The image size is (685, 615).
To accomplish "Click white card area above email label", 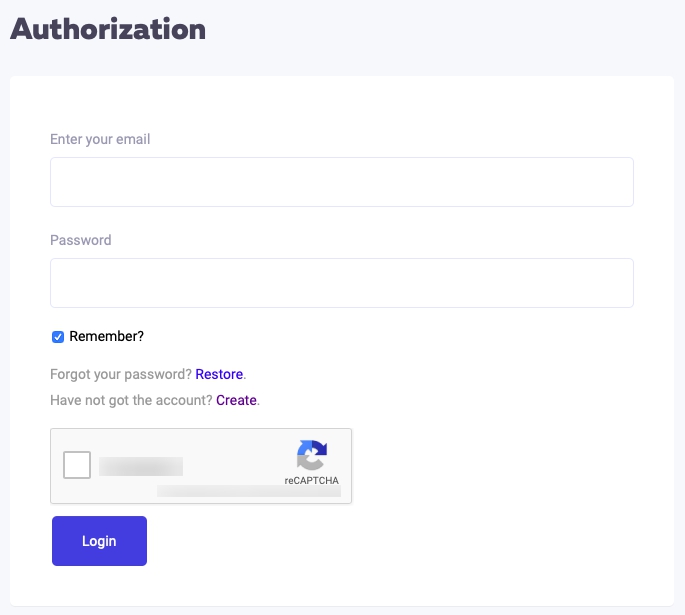I will coord(342,105).
